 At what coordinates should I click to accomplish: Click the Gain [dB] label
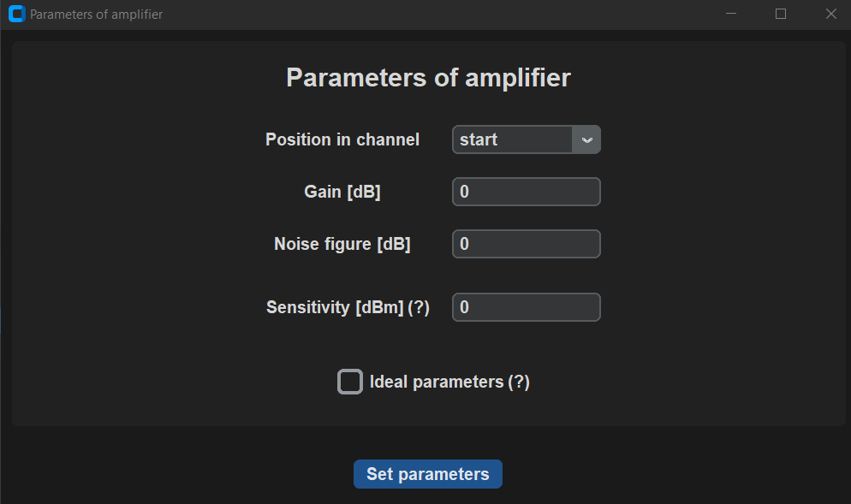coord(342,192)
